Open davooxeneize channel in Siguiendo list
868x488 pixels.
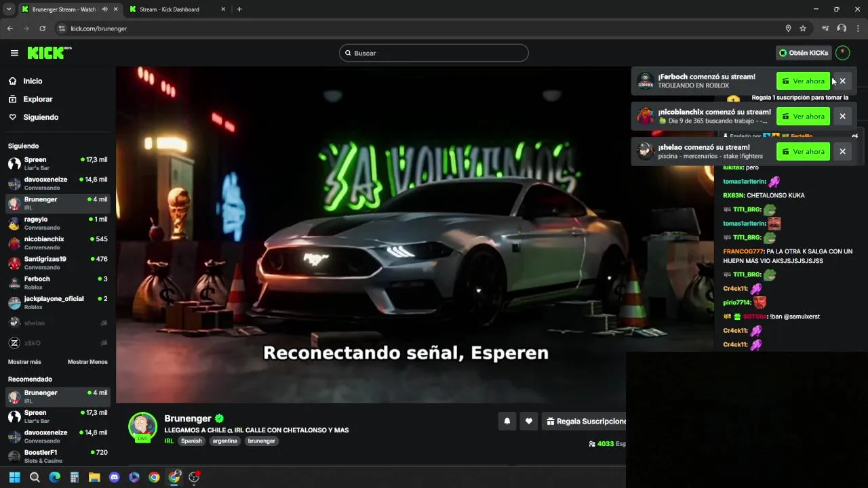pyautogui.click(x=58, y=183)
